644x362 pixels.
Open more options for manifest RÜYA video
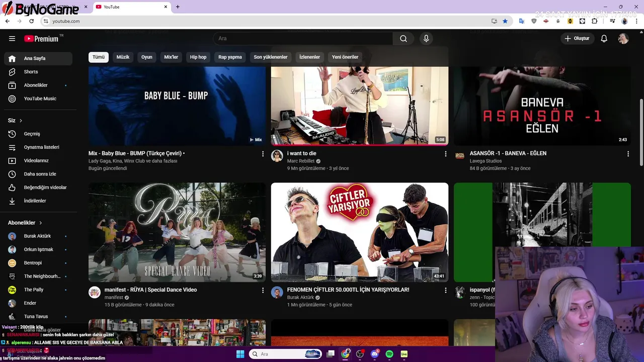tap(263, 290)
